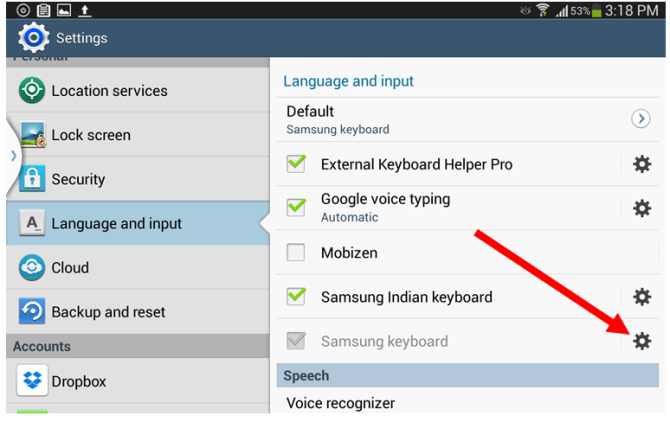Tap the Backup and reset icon

pyautogui.click(x=32, y=311)
